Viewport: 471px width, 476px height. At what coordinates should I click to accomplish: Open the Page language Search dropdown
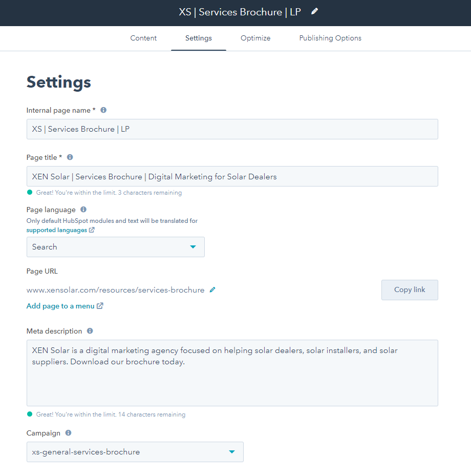point(116,247)
